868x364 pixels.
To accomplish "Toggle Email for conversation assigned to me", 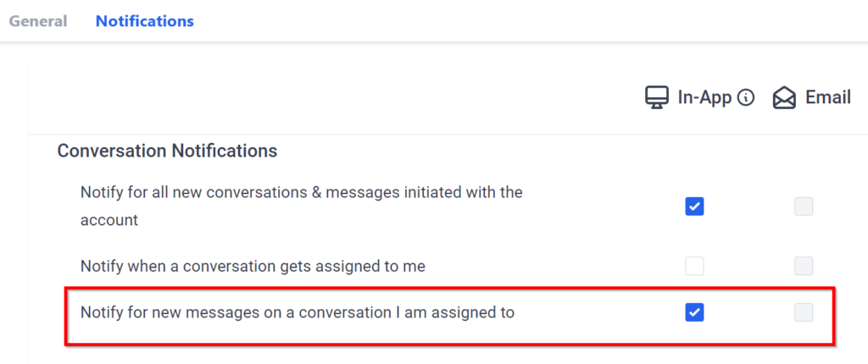I will click(x=804, y=266).
